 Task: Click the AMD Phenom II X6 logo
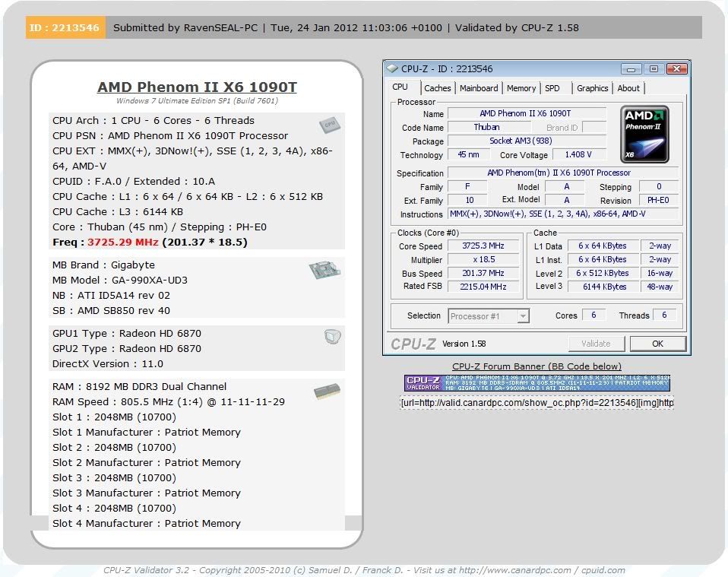pos(644,135)
